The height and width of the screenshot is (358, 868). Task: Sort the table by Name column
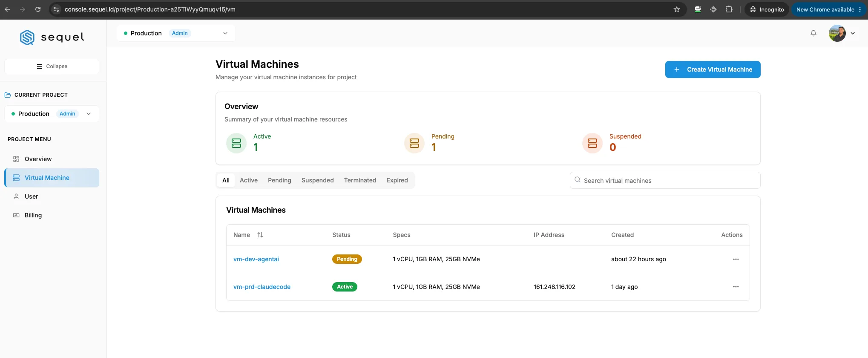(x=260, y=235)
